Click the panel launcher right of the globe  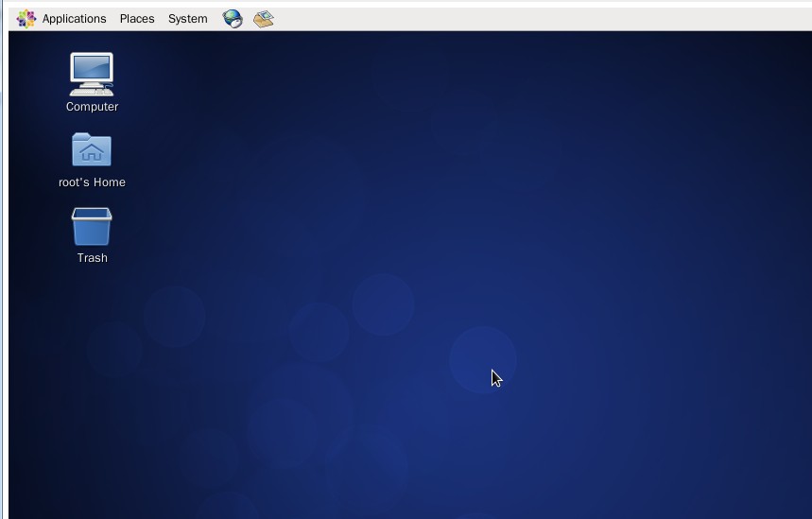[264, 19]
